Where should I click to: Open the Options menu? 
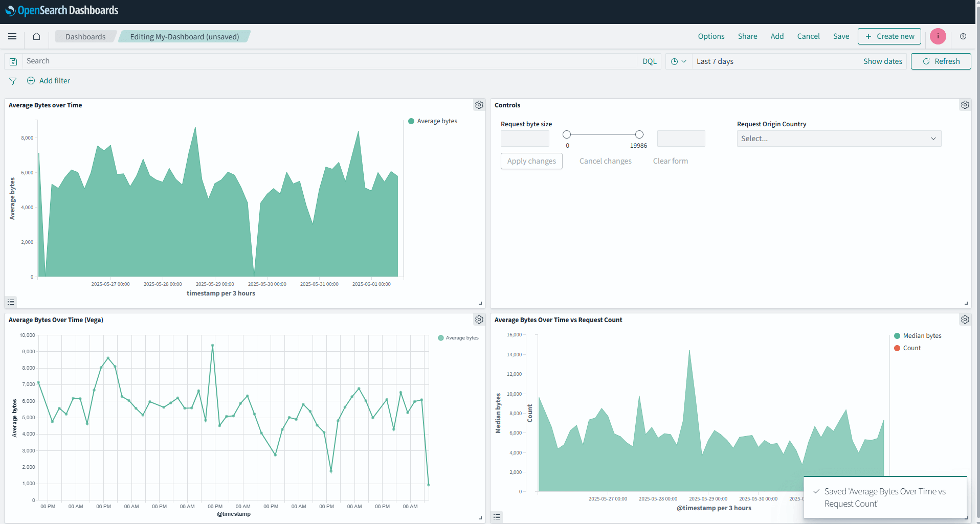coord(711,36)
